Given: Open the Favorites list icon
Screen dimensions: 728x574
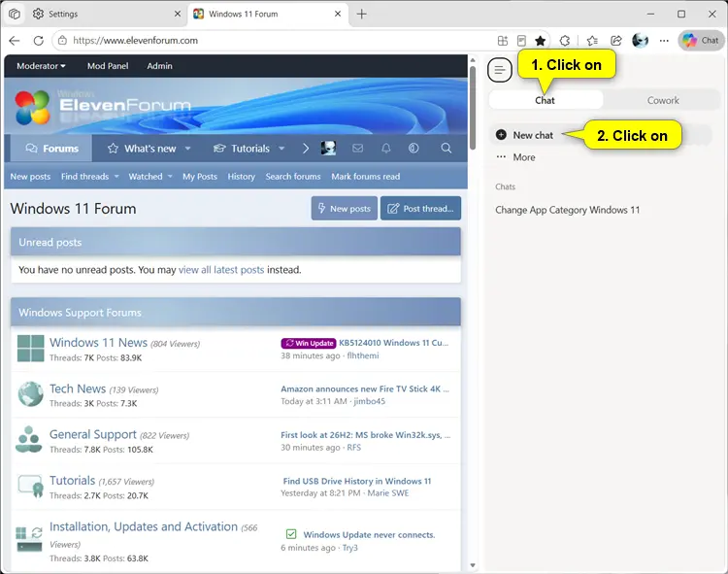Looking at the screenshot, I should [x=592, y=41].
